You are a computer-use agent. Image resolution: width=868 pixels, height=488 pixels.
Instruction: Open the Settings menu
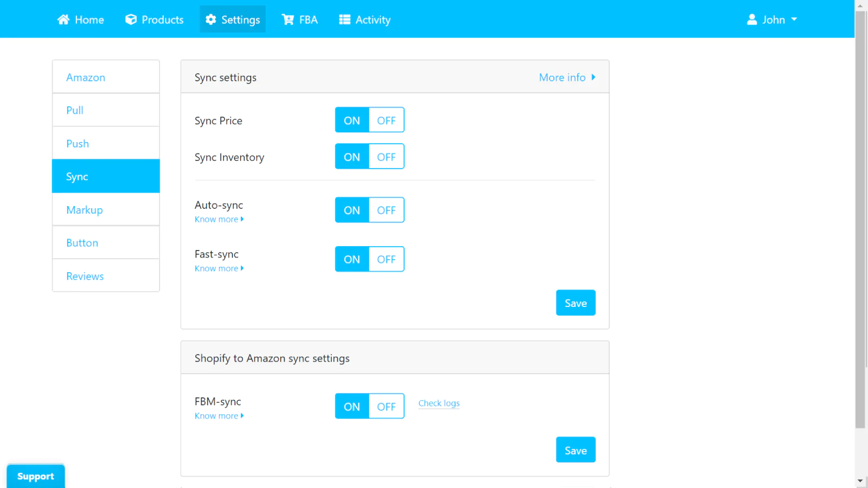pos(233,20)
